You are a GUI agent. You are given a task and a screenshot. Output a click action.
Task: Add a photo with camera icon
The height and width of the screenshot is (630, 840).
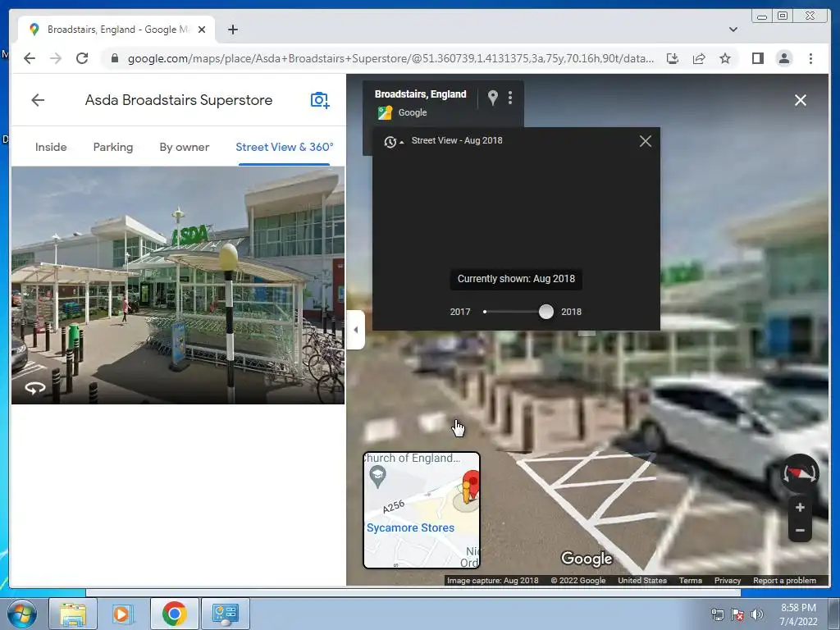tap(320, 100)
